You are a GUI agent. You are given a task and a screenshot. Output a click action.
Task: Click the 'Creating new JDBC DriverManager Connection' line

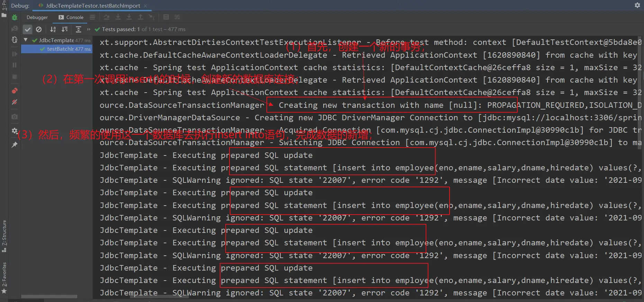coord(370,117)
